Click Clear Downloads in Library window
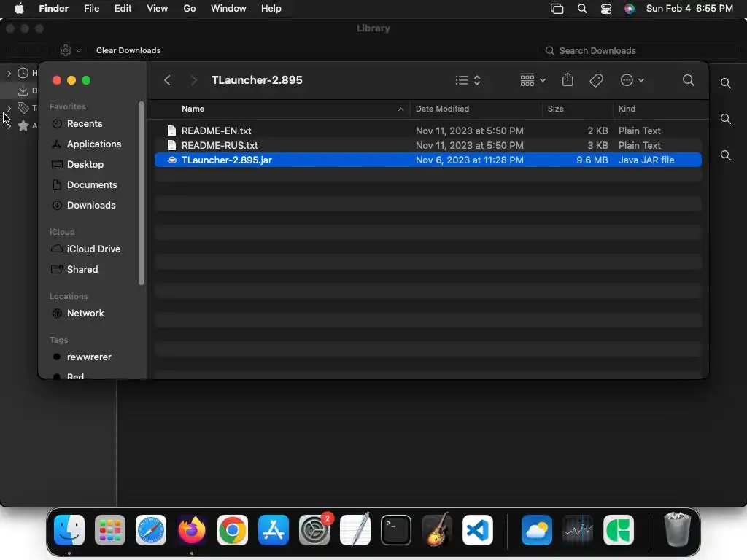 pyautogui.click(x=128, y=50)
